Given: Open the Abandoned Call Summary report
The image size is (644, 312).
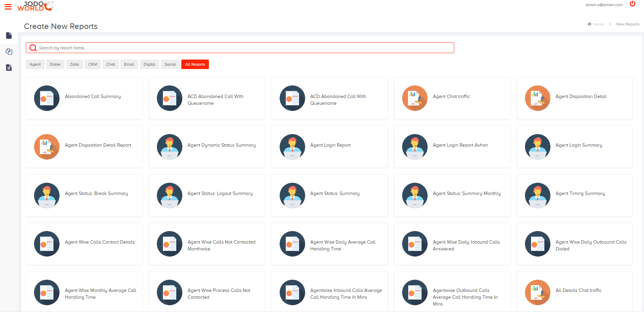Looking at the screenshot, I should [84, 98].
